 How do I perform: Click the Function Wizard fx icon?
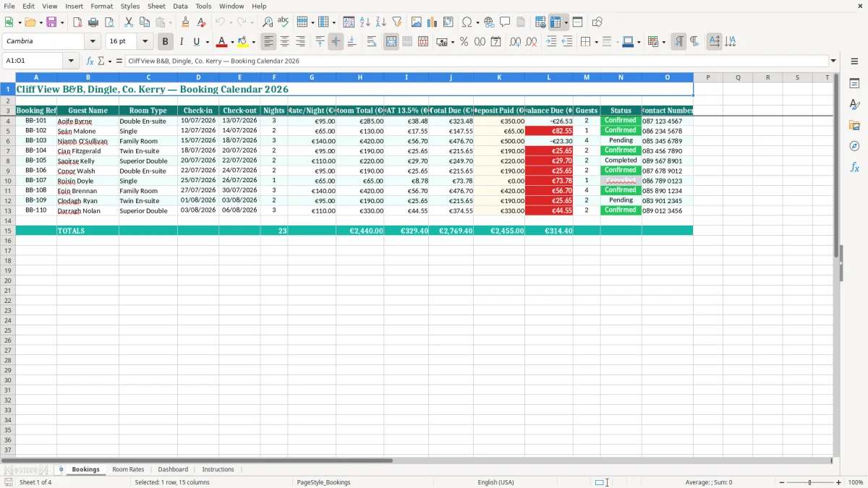click(90, 61)
